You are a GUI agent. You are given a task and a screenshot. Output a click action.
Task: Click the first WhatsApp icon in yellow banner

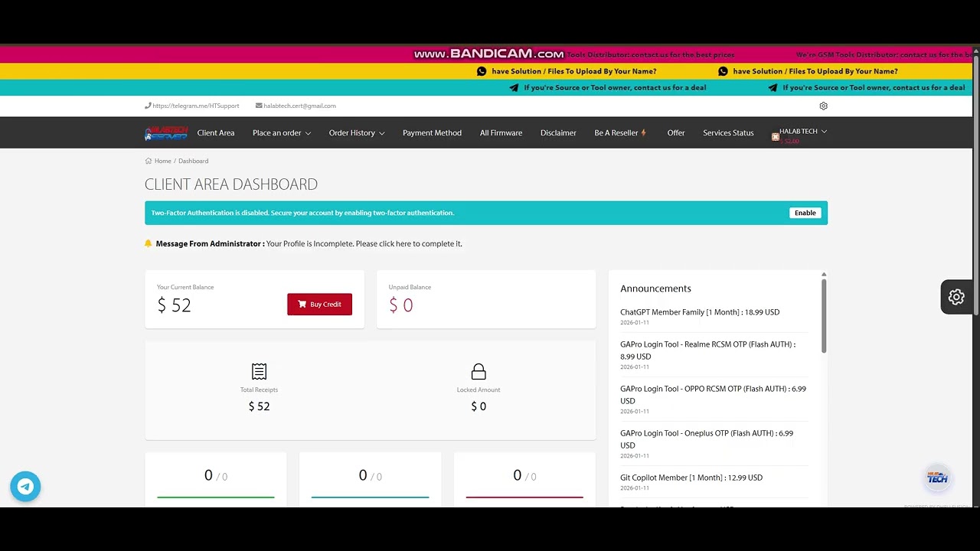point(482,71)
